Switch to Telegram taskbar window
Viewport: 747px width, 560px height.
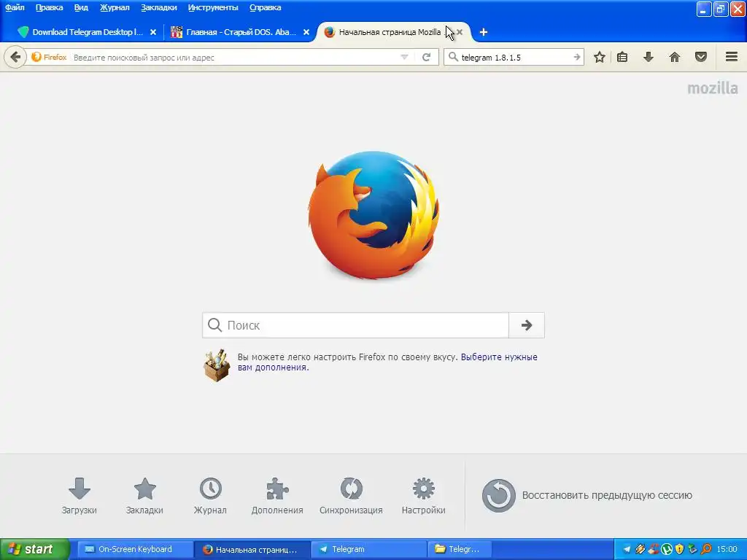click(368, 549)
